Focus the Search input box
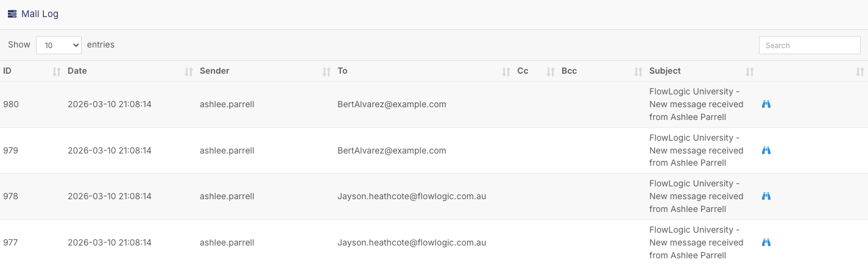This screenshot has width=868, height=265. click(810, 45)
